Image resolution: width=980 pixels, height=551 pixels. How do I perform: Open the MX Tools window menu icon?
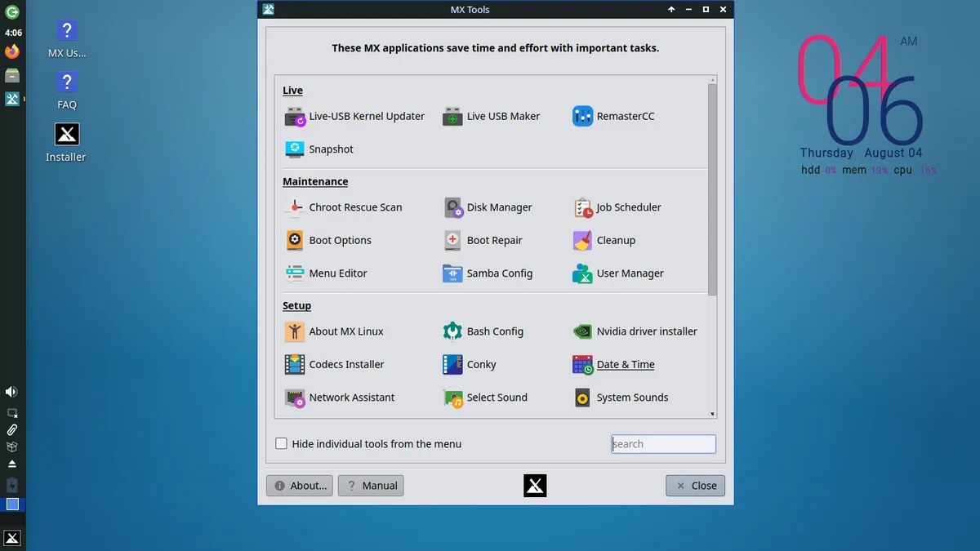click(268, 10)
